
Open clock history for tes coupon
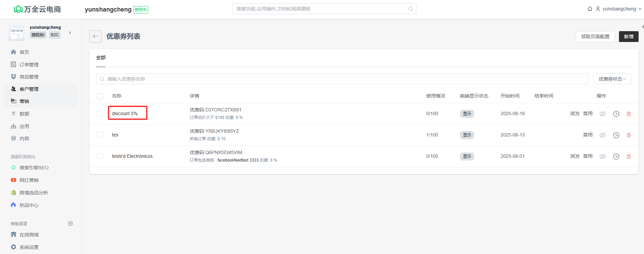pos(616,135)
